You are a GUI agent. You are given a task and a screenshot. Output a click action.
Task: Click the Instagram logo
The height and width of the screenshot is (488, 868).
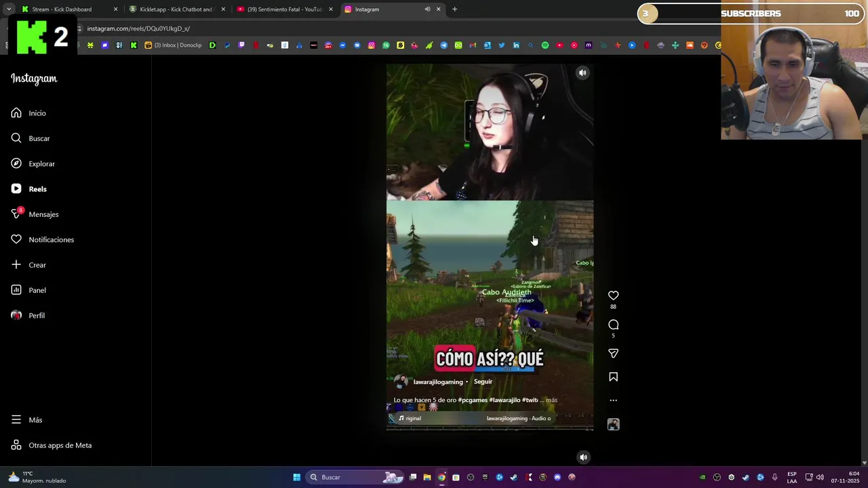tap(34, 79)
